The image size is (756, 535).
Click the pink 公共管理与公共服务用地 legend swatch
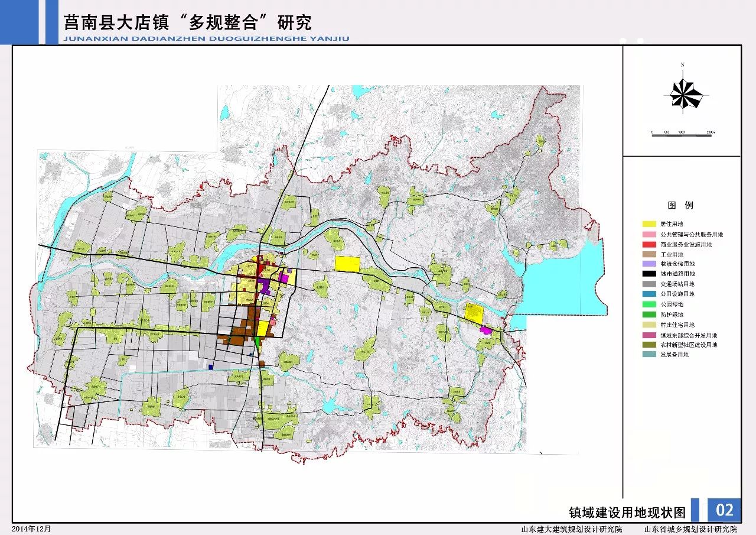pos(650,235)
